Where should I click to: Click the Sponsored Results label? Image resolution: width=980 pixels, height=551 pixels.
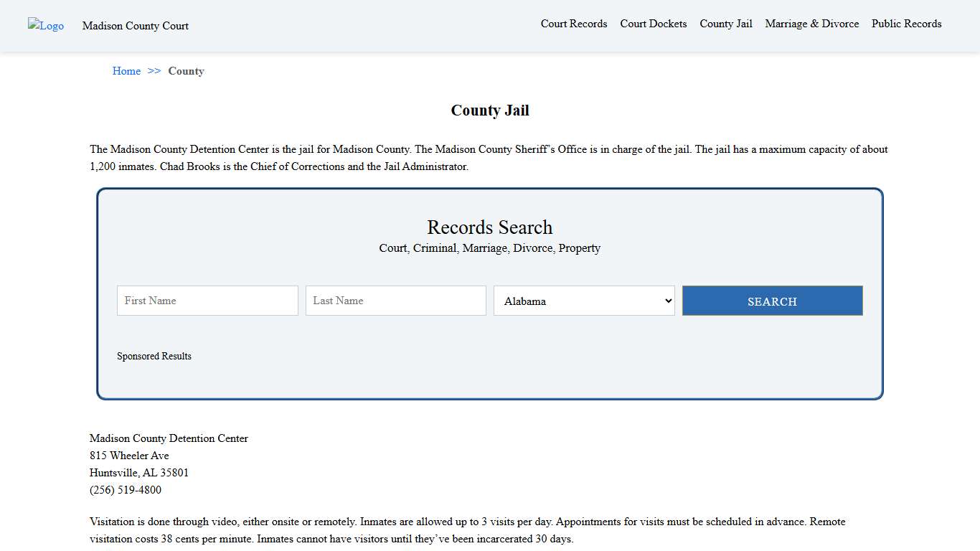click(154, 356)
